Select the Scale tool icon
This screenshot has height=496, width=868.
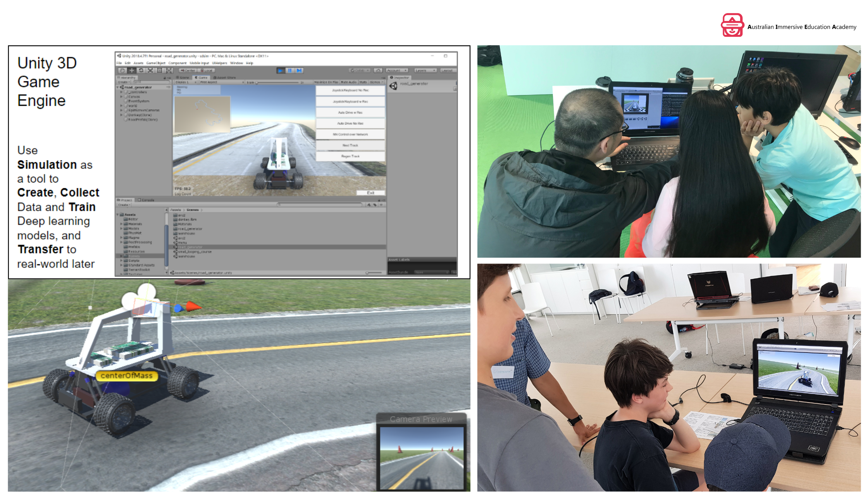[150, 71]
